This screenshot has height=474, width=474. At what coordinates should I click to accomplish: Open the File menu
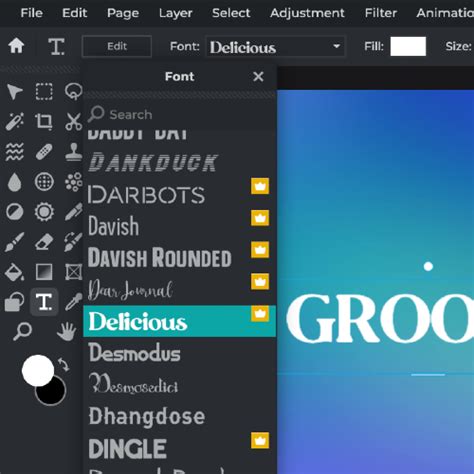(x=32, y=13)
